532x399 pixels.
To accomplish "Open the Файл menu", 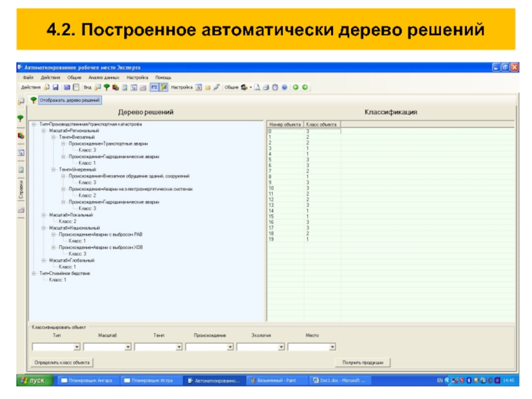I will pyautogui.click(x=28, y=78).
